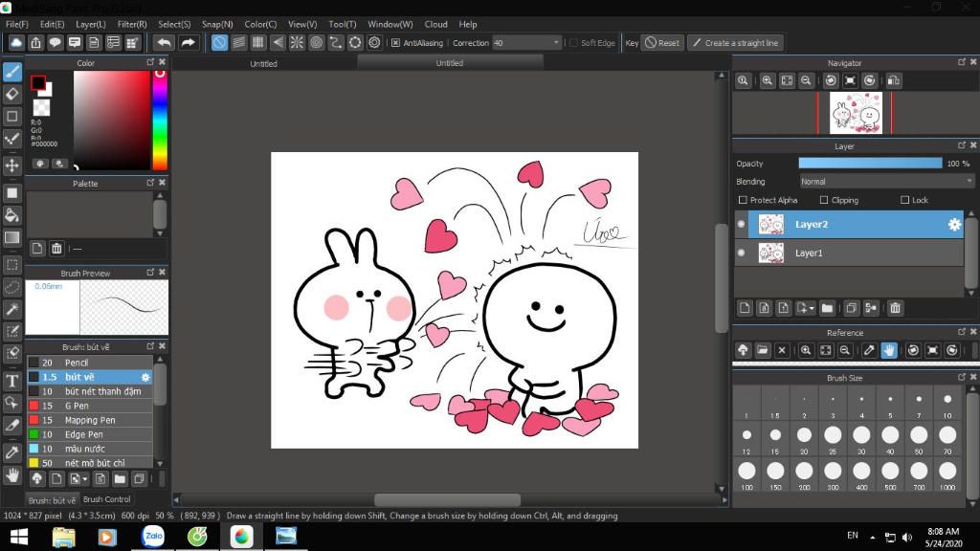Viewport: 980px width, 551px height.
Task: Select the Bucket fill tool
Action: pos(11,215)
